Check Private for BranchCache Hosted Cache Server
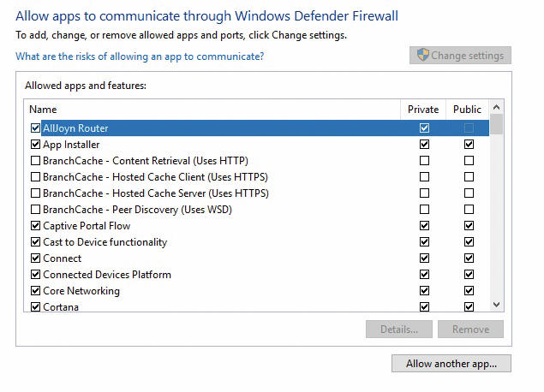This screenshot has height=392, width=544. pyautogui.click(x=424, y=193)
